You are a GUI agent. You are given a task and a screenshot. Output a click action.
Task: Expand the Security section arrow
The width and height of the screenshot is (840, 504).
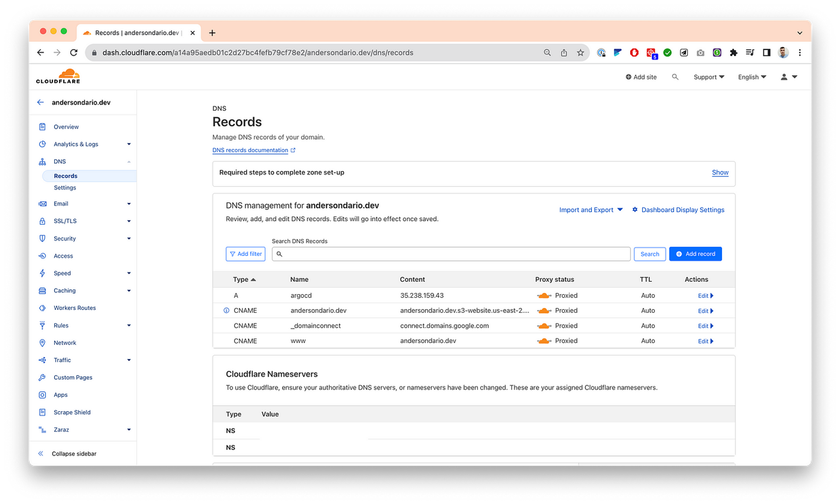(x=129, y=239)
